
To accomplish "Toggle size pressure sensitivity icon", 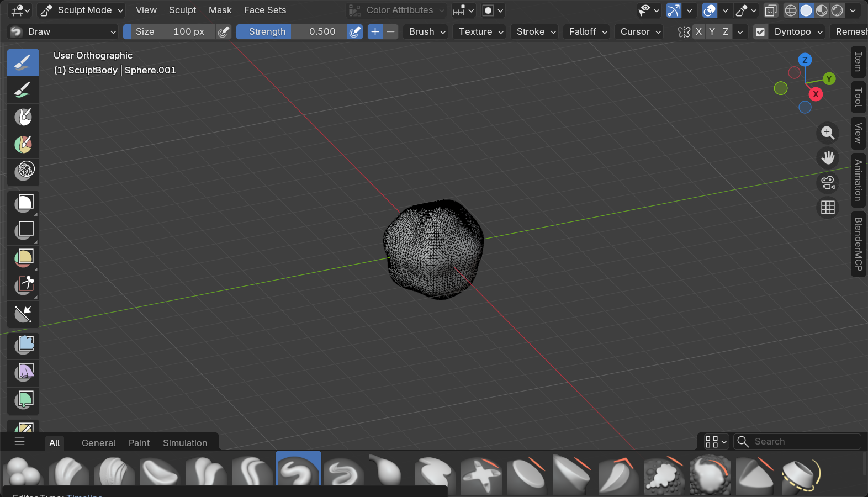I will [223, 32].
